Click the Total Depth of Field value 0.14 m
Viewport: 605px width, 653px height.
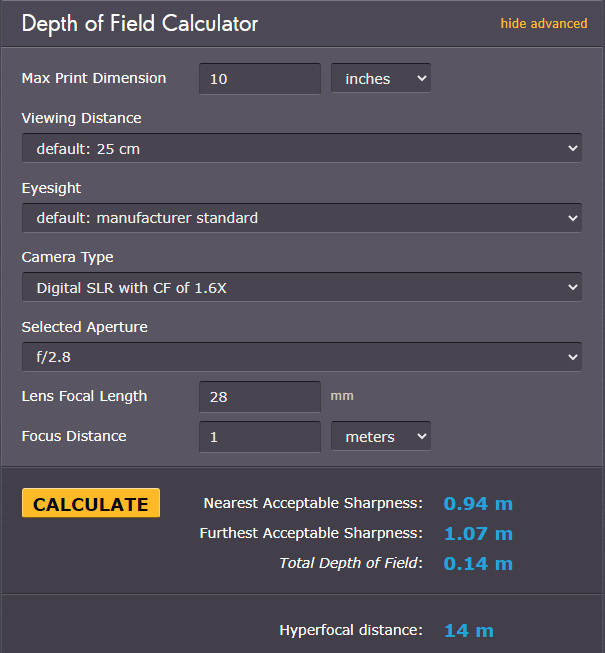478,564
